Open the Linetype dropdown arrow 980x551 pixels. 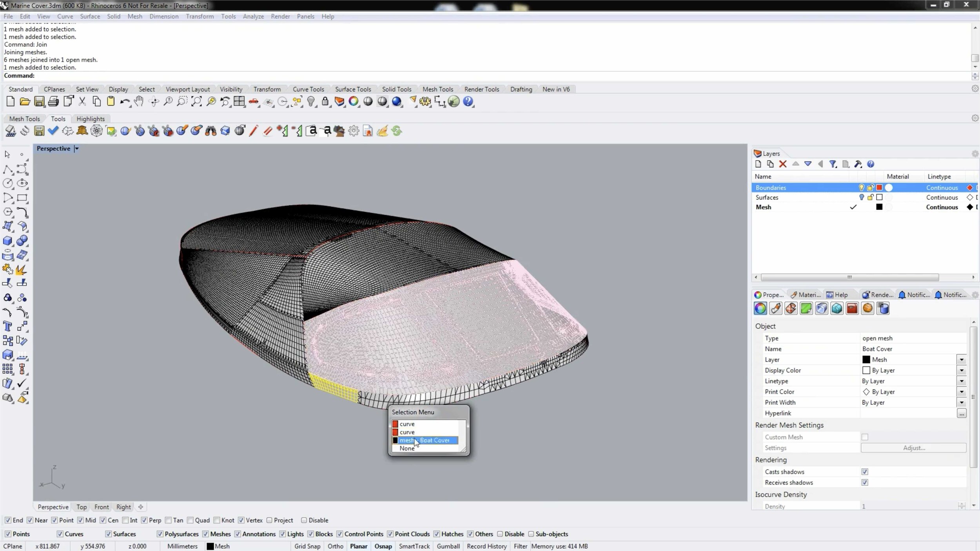(961, 381)
